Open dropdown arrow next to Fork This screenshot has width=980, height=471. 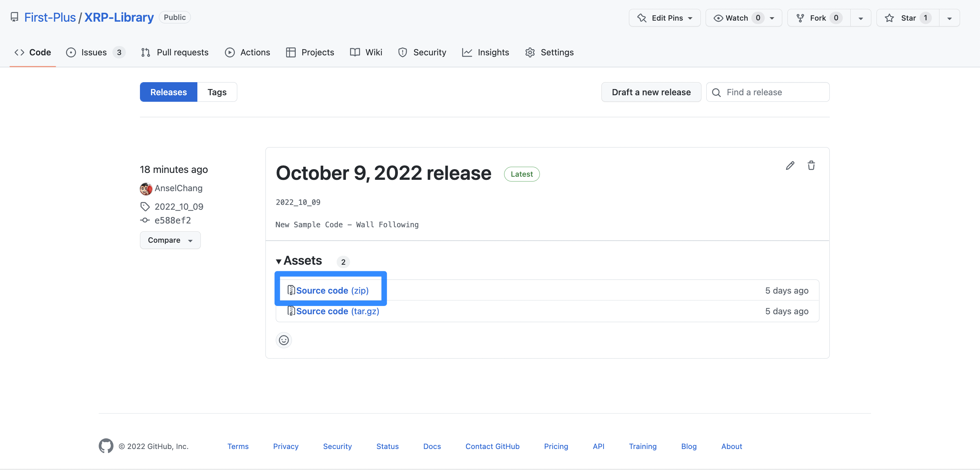[x=861, y=18]
